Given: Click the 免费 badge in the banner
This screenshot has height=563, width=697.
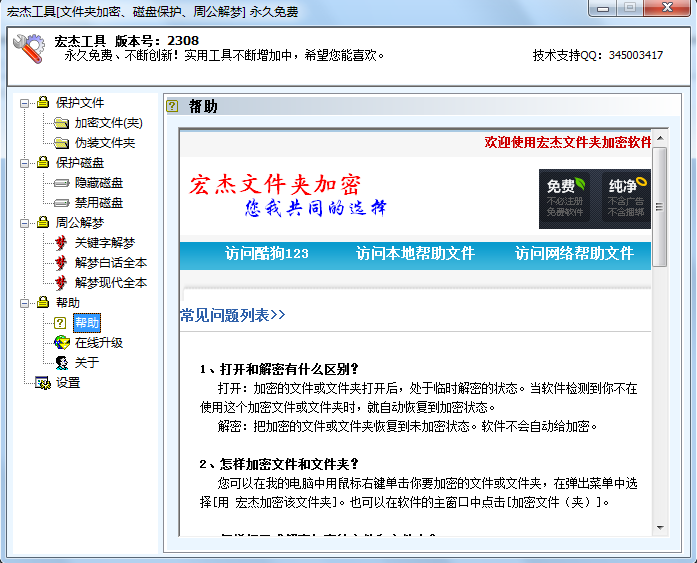Looking at the screenshot, I should coord(561,197).
